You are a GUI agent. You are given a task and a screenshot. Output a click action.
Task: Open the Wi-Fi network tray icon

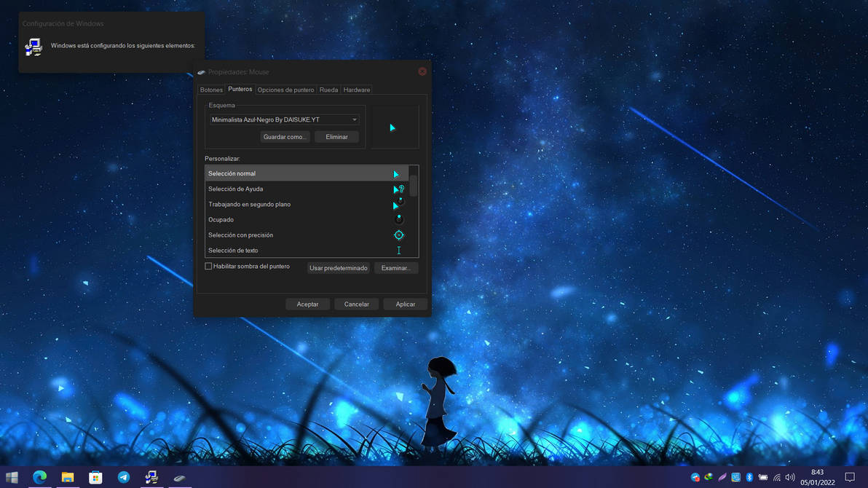(777, 477)
